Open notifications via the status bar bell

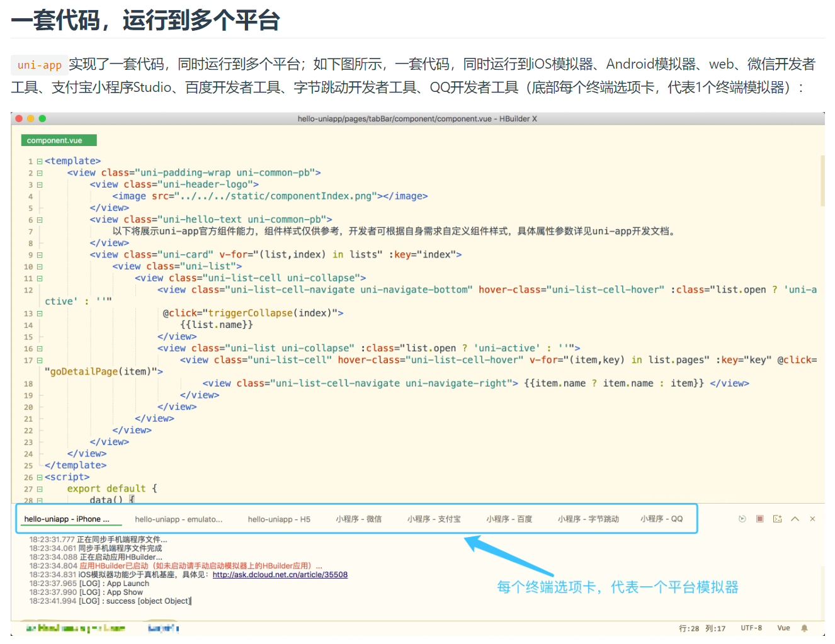pos(804,628)
